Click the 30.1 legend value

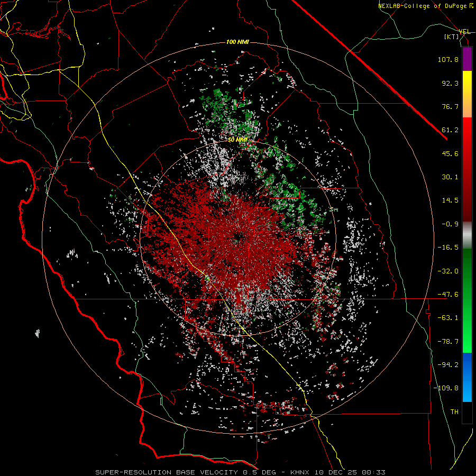coord(450,177)
